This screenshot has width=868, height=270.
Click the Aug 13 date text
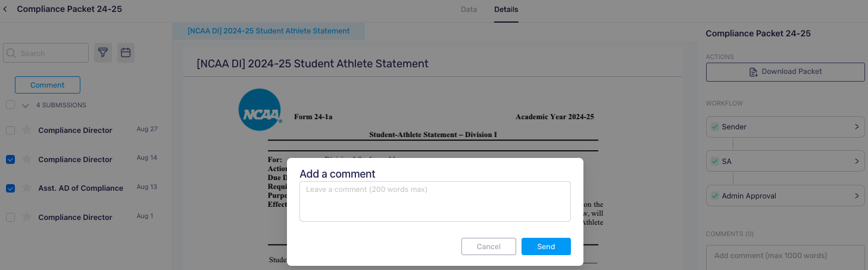coord(147,187)
